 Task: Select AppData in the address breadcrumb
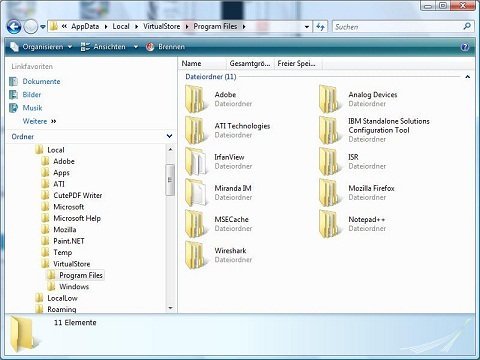click(85, 26)
